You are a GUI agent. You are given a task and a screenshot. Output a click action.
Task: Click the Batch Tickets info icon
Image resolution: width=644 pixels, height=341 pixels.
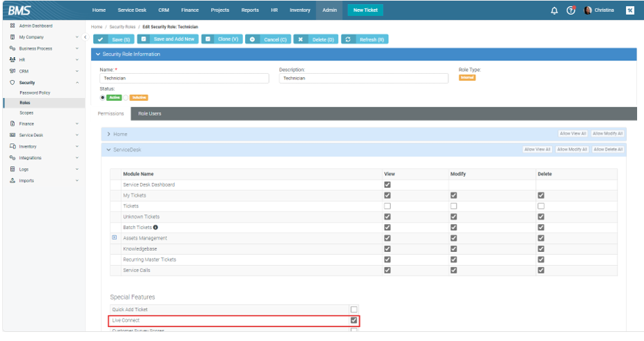point(155,228)
